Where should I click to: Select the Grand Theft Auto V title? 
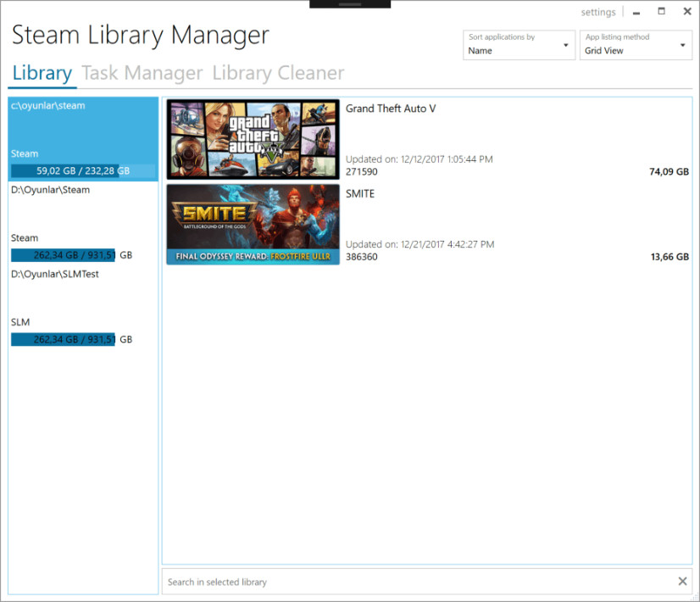pyautogui.click(x=391, y=109)
